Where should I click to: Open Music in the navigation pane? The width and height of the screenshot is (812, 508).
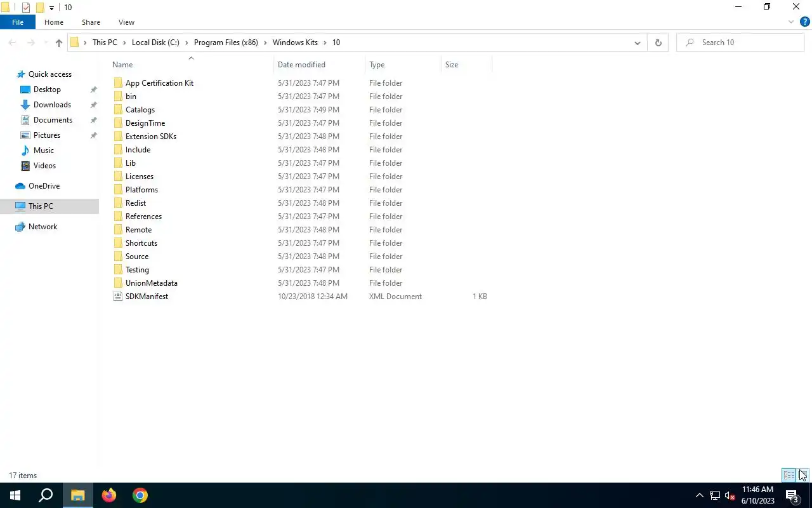click(x=43, y=150)
